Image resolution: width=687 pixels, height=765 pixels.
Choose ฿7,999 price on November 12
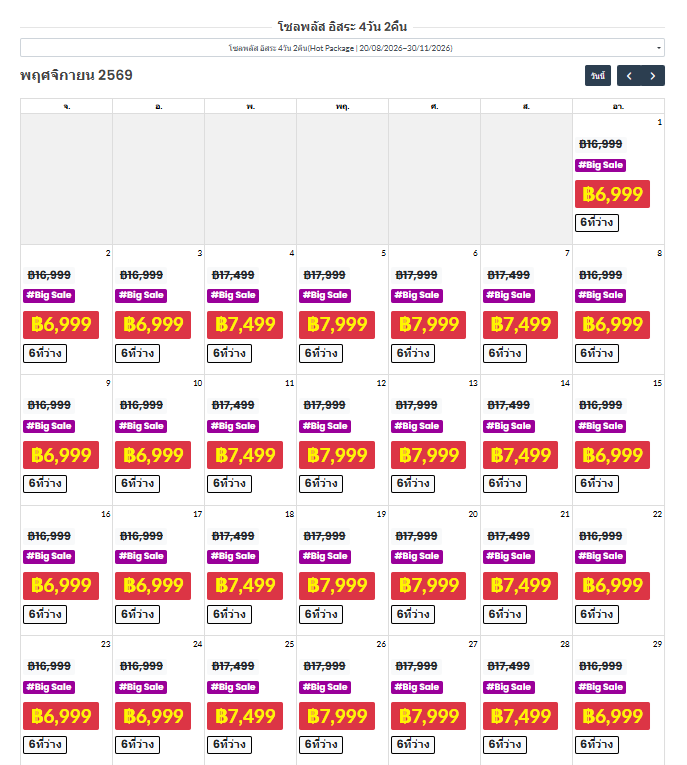point(336,455)
